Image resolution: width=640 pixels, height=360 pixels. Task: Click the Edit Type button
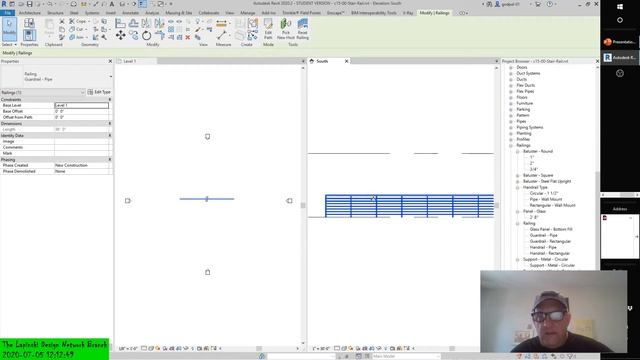[99, 92]
